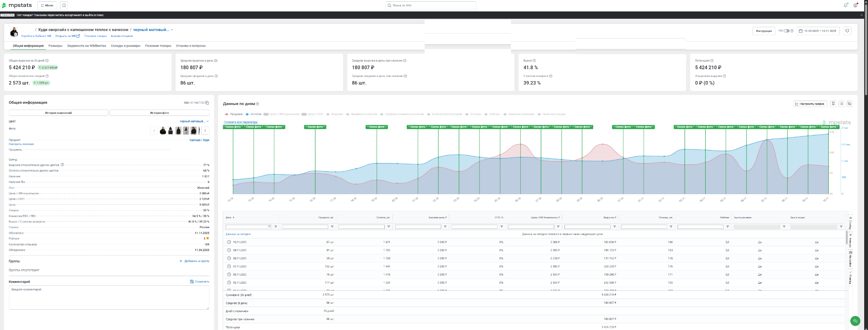Click info icon next to Выкуп metric

tap(534, 61)
